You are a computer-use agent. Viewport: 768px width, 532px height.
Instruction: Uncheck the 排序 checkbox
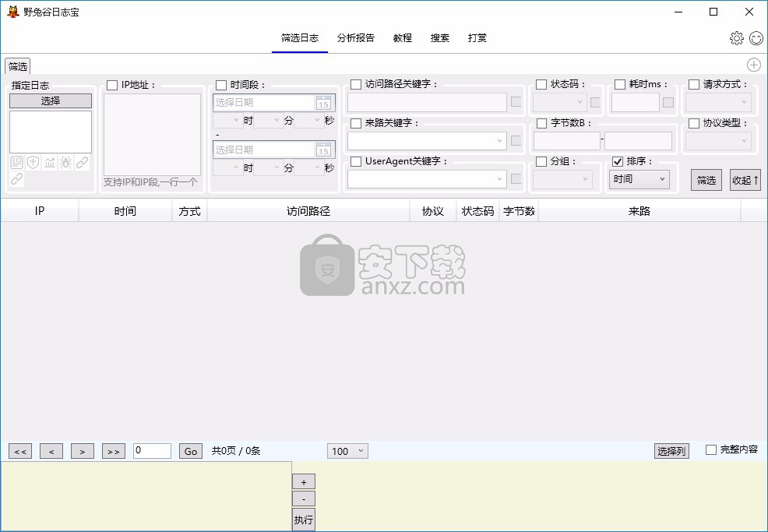pyautogui.click(x=618, y=161)
